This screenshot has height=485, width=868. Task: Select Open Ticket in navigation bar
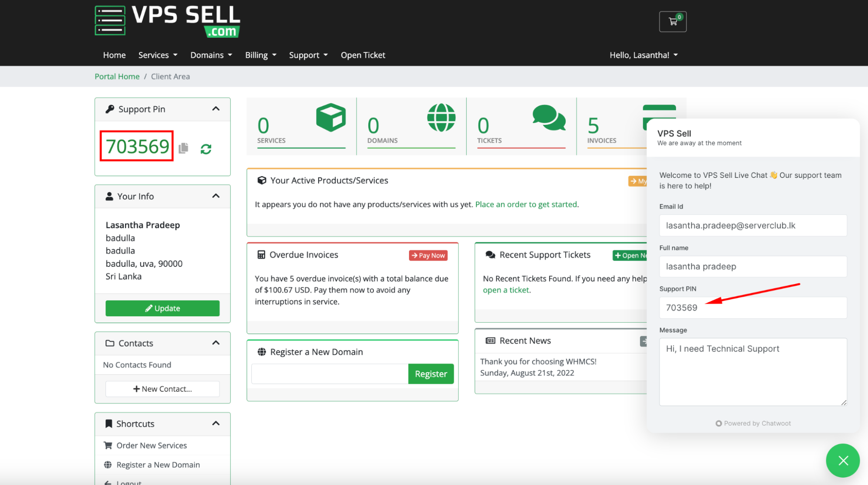tap(363, 55)
